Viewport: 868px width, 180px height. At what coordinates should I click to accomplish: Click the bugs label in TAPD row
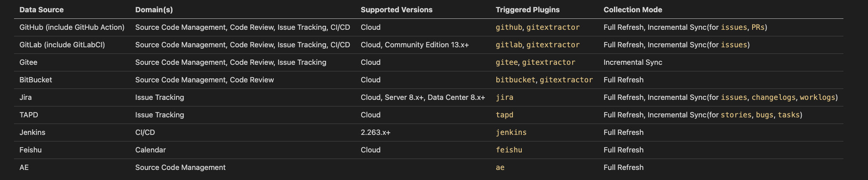tap(764, 115)
